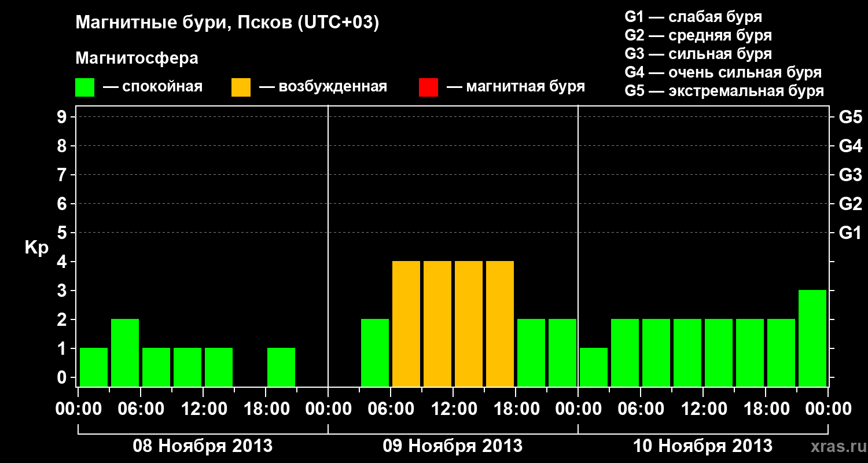Click 'G1 — слабая буря' description
868x463 pixels.
(x=693, y=17)
